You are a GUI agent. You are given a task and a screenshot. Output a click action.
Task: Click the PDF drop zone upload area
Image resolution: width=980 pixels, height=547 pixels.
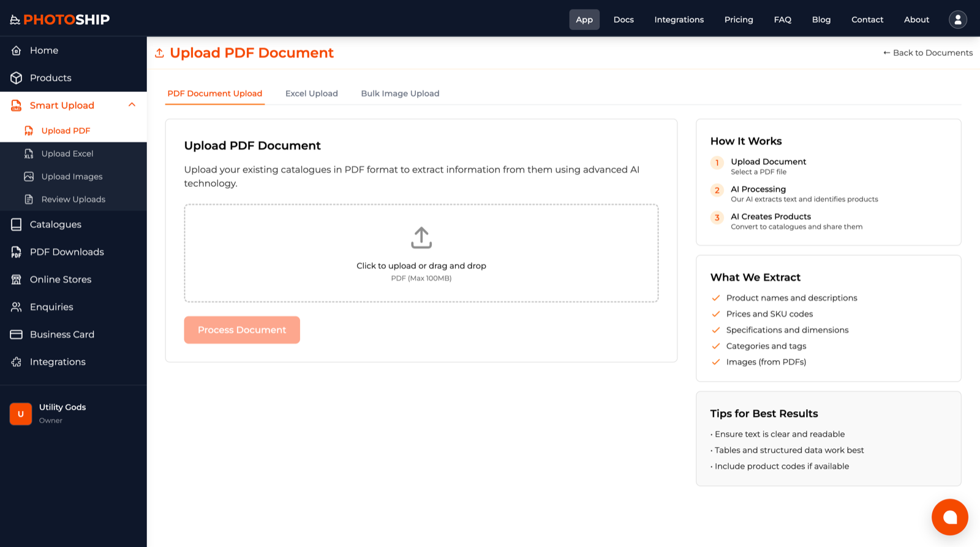click(421, 253)
